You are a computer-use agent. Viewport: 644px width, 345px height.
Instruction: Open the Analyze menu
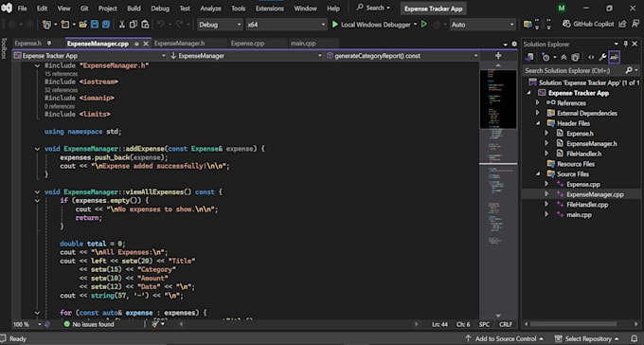click(209, 9)
